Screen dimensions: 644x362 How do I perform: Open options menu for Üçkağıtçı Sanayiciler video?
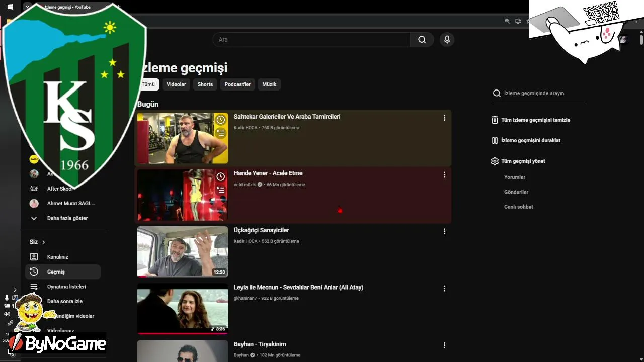(444, 231)
